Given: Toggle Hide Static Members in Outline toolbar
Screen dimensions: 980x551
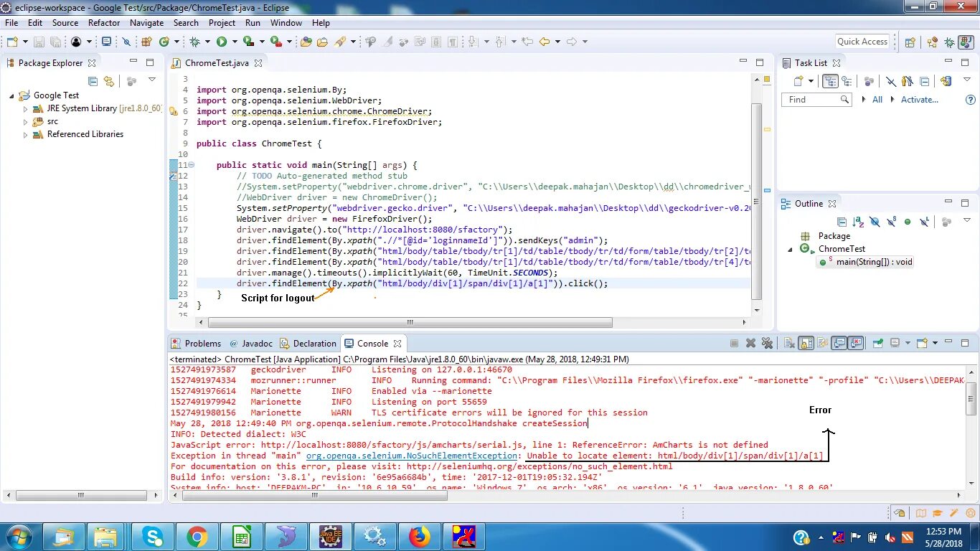Looking at the screenshot, I should (890, 222).
